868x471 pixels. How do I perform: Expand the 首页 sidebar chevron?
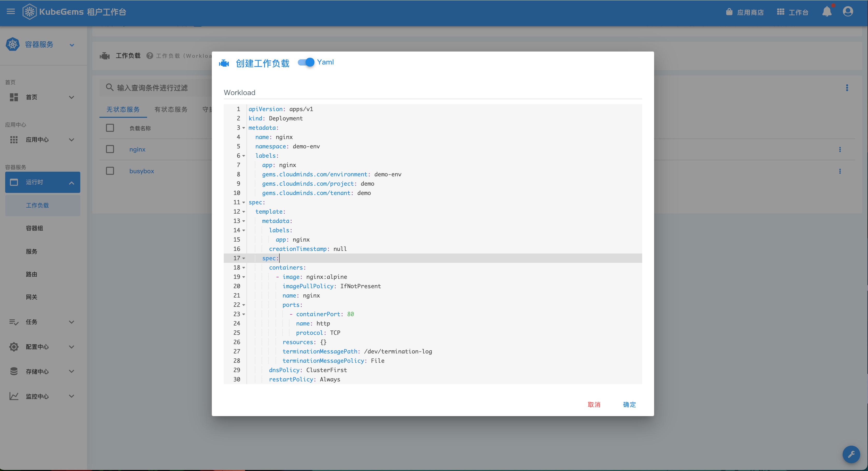71,97
